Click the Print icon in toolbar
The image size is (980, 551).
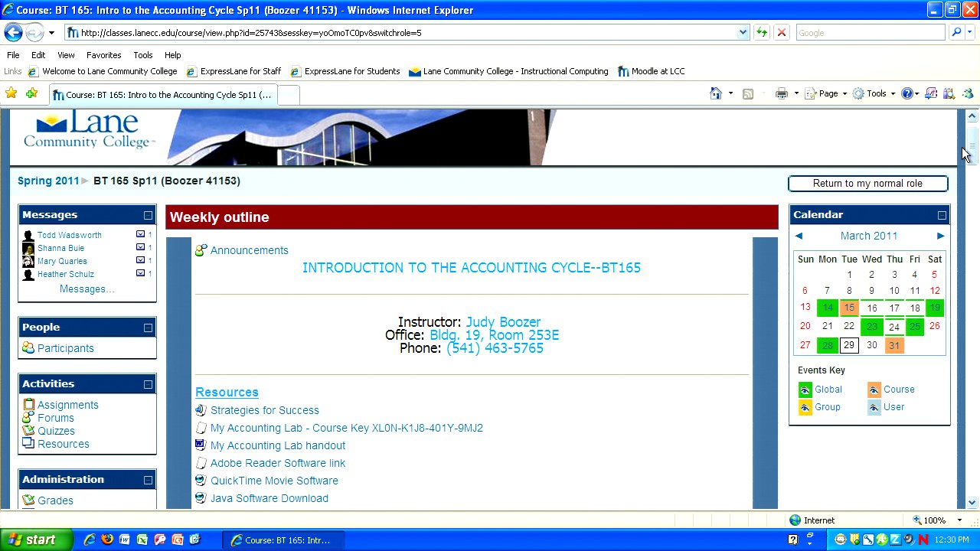point(781,93)
